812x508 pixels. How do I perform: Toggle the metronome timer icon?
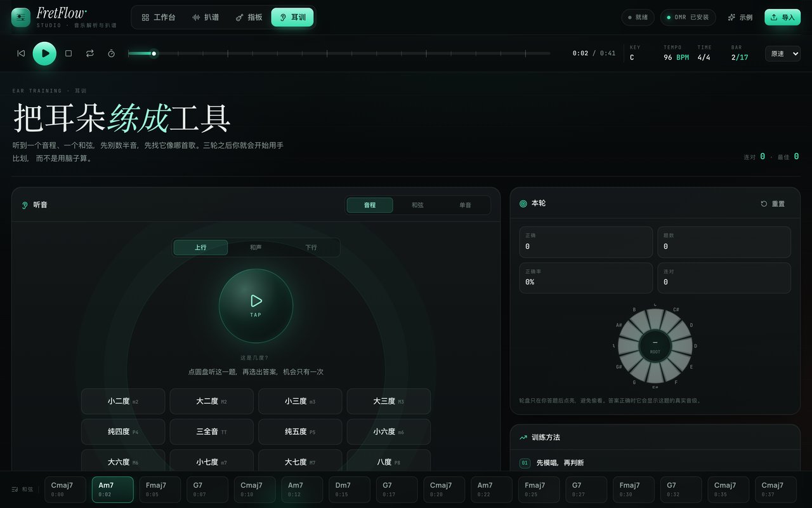112,53
